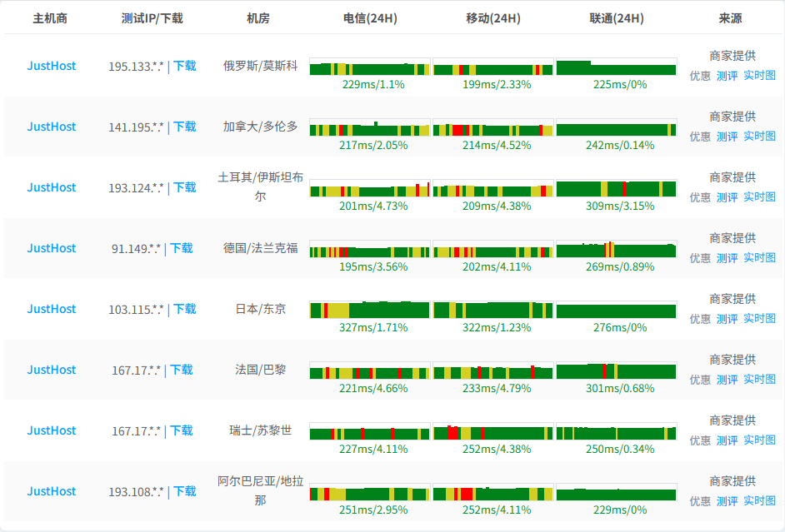Screen dimensions: 785x532
Task: Click 下载 link for Canada/Toronto row
Action: [x=184, y=127]
